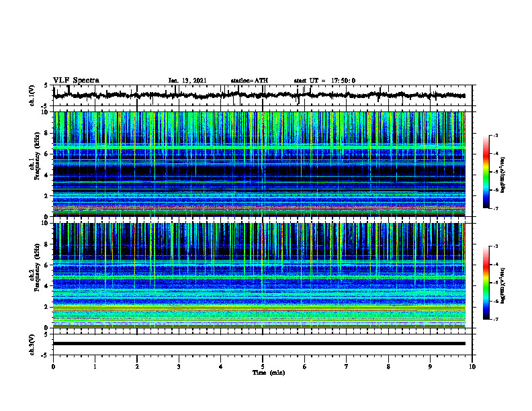Click time axis tick label "4"
532x411 pixels.
click(221, 367)
